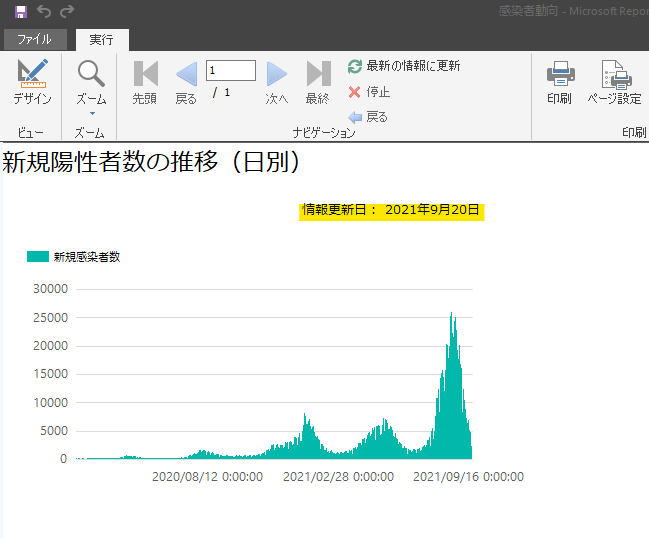This screenshot has height=539, width=649.
Task: Expand the Zoom (ズーム) dropdown
Action: (91, 112)
